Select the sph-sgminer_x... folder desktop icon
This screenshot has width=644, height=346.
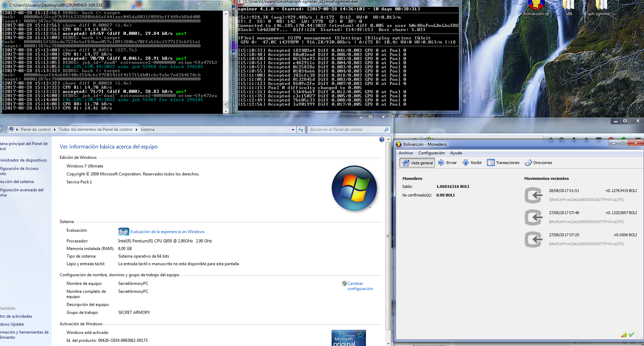[602, 8]
